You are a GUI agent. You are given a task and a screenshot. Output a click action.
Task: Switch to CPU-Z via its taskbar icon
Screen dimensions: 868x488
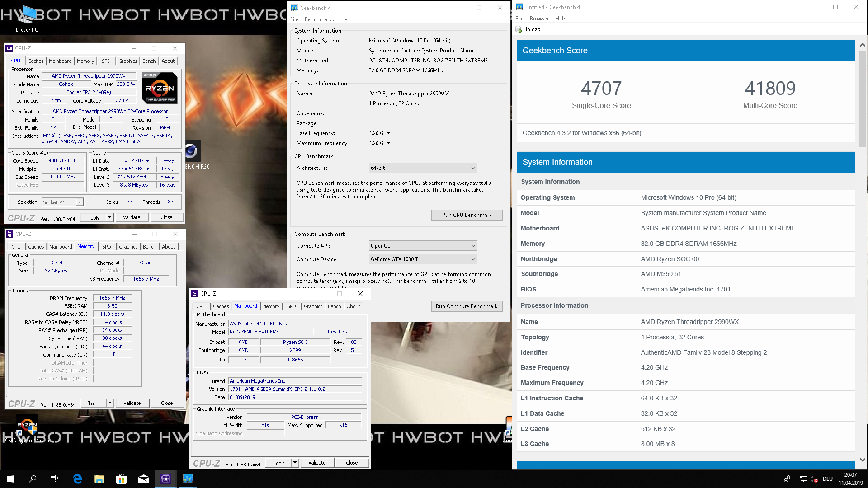point(166,479)
